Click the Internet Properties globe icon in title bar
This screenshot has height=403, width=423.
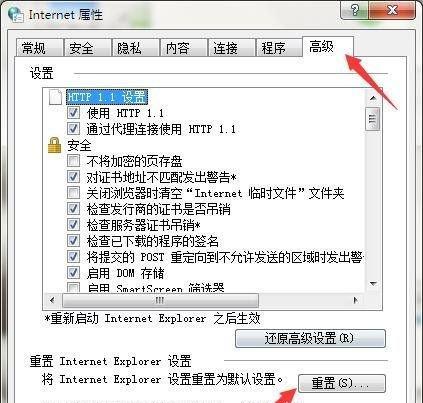[16, 15]
